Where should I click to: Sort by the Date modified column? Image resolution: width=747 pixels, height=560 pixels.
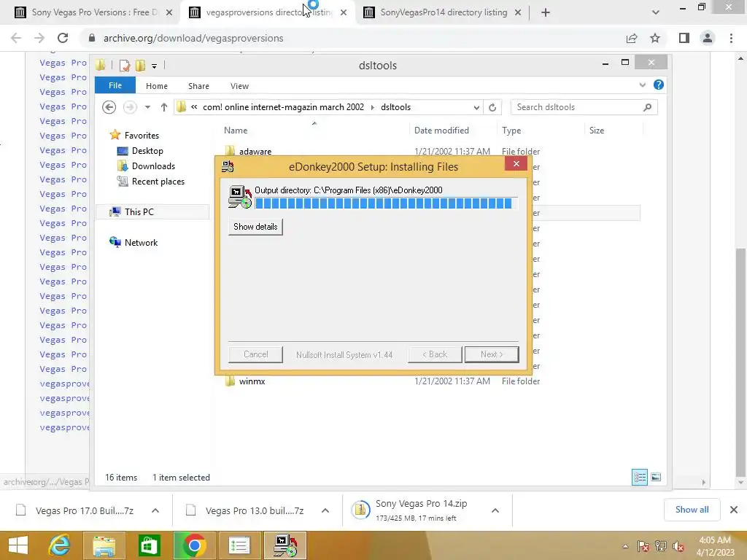[x=441, y=131]
